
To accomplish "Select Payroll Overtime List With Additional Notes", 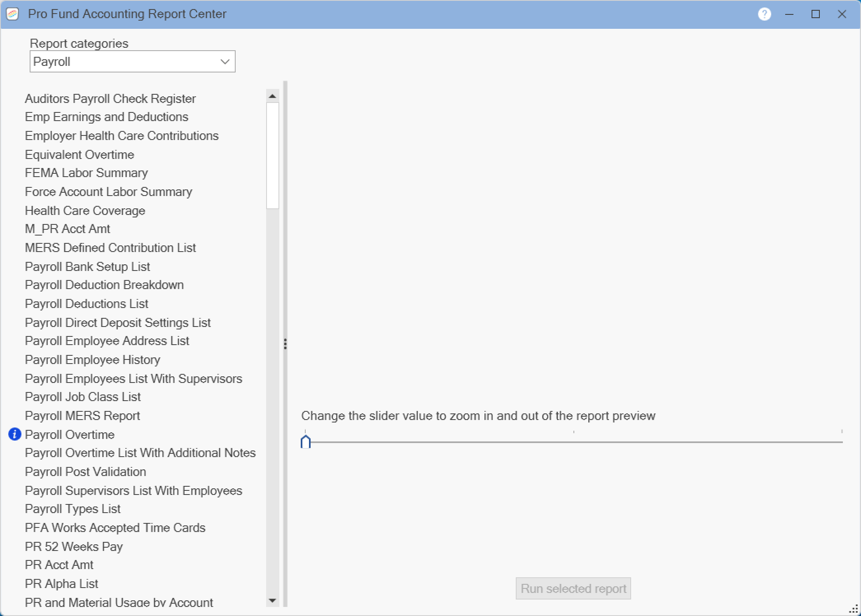I will 140,453.
